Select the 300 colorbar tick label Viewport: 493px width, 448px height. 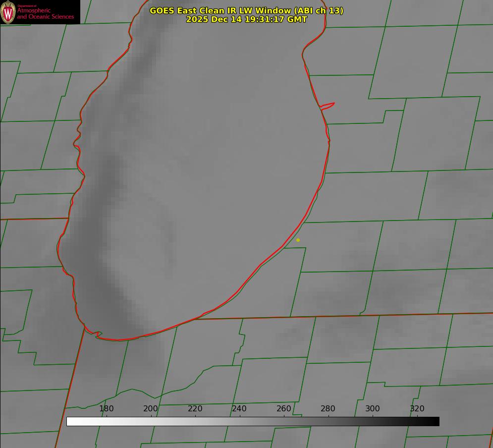[373, 409]
